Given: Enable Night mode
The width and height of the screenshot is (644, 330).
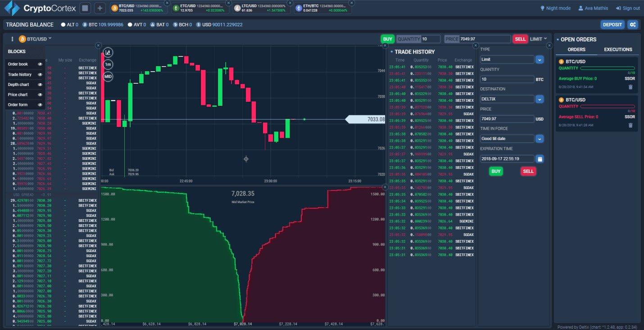Looking at the screenshot, I should coord(555,8).
